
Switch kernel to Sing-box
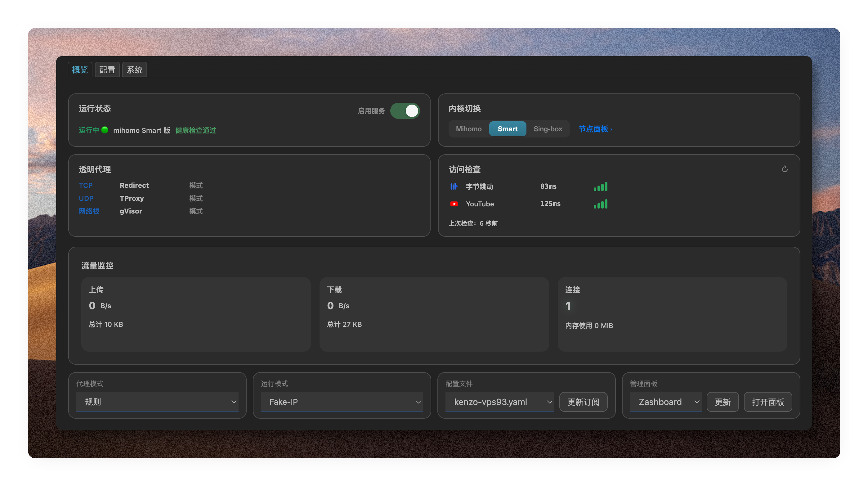point(548,129)
